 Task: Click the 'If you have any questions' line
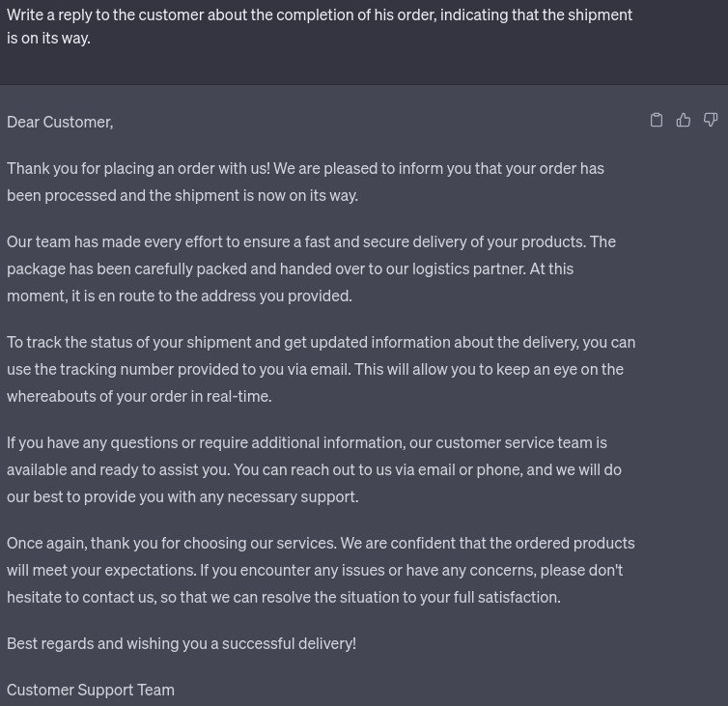tap(307, 442)
